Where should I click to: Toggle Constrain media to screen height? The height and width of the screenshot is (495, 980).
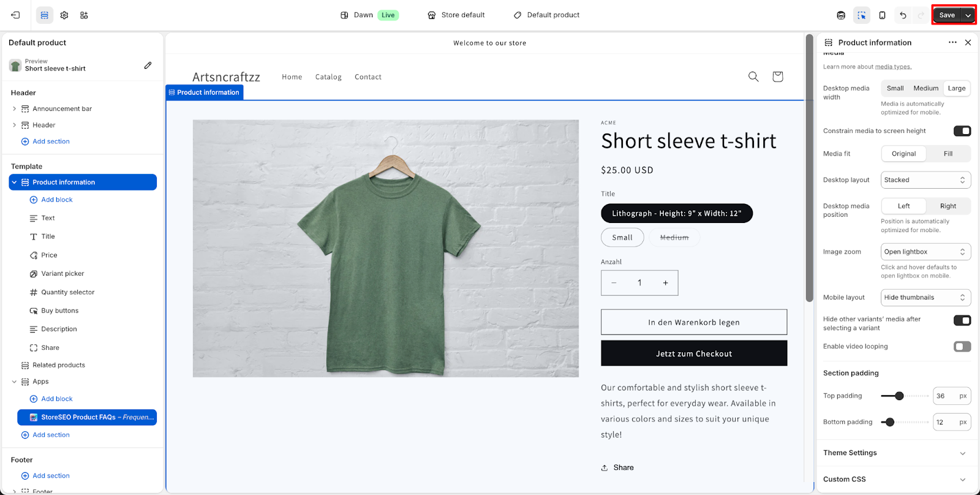click(x=962, y=131)
